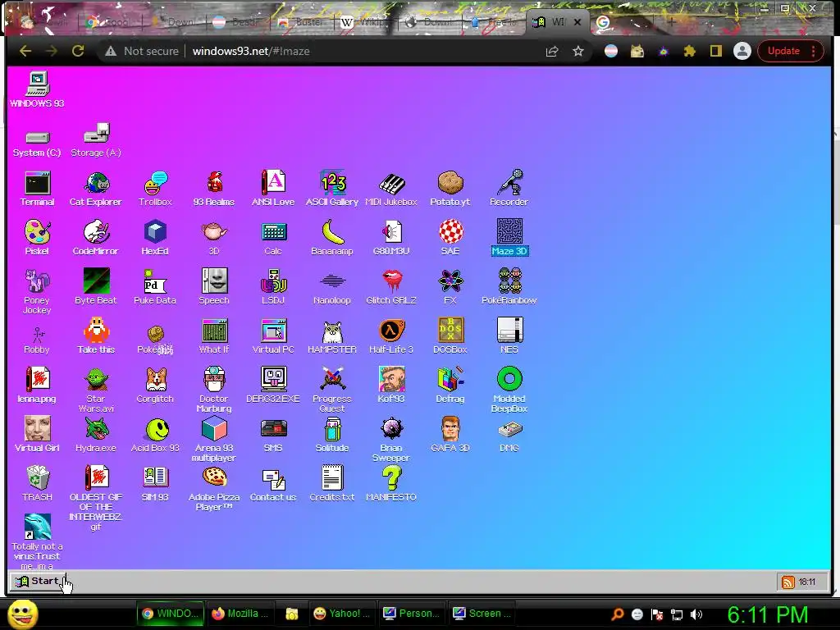
Task: Launch Modded BeepBox
Action: click(x=509, y=390)
